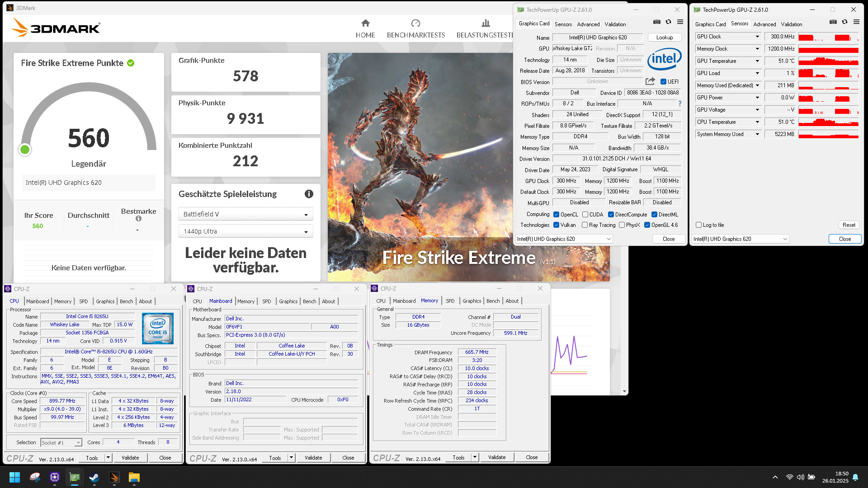Viewport: 868px width, 488px height.
Task: Open the 1440p Ultra resolution dropdown
Action: pos(245,231)
